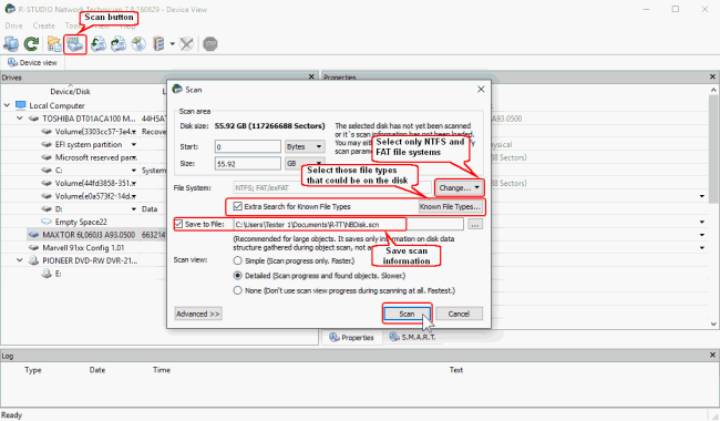Click the Scan toolbar icon
The width and height of the screenshot is (720, 421).
pyautogui.click(x=75, y=44)
